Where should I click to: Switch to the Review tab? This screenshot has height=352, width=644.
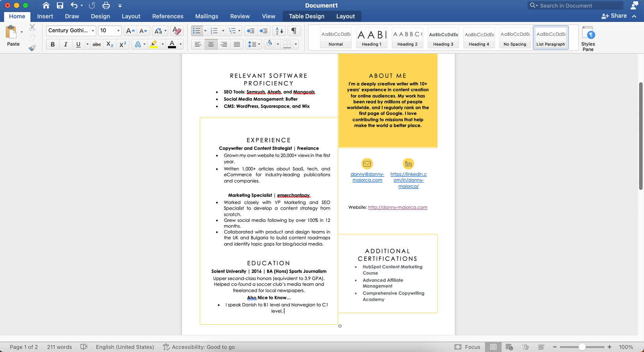click(x=240, y=16)
